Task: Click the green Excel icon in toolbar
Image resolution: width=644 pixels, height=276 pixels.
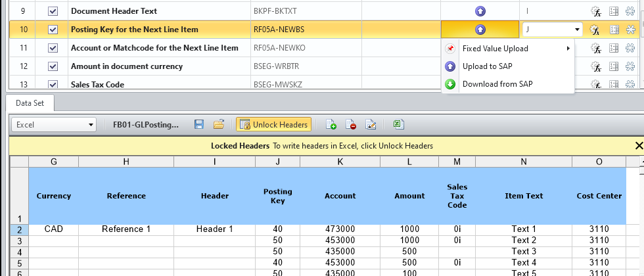Action: (x=398, y=125)
